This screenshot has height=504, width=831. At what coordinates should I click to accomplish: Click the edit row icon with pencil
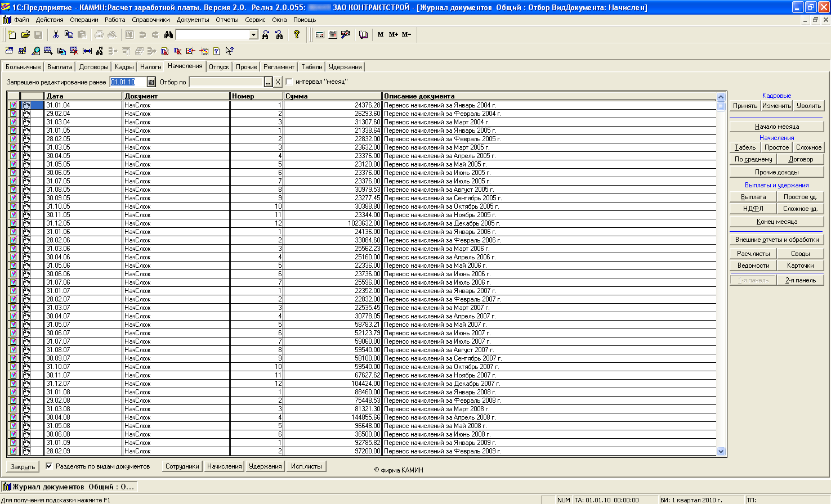pos(23,51)
